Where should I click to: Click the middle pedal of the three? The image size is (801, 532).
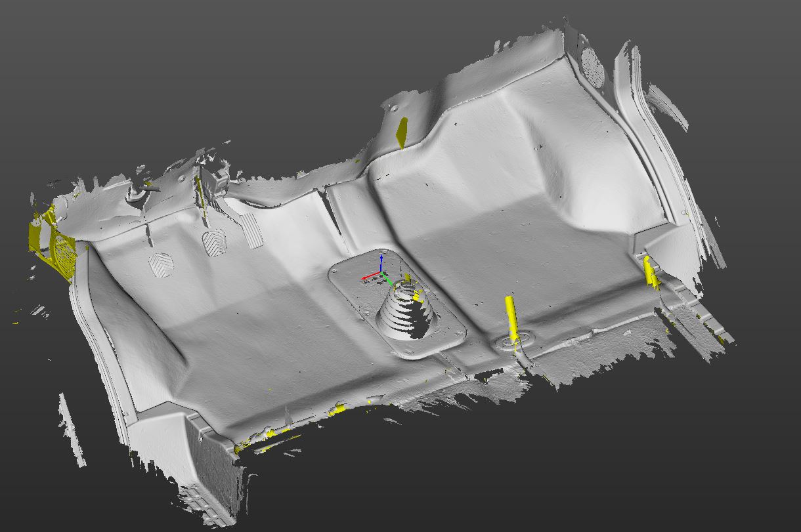point(215,242)
